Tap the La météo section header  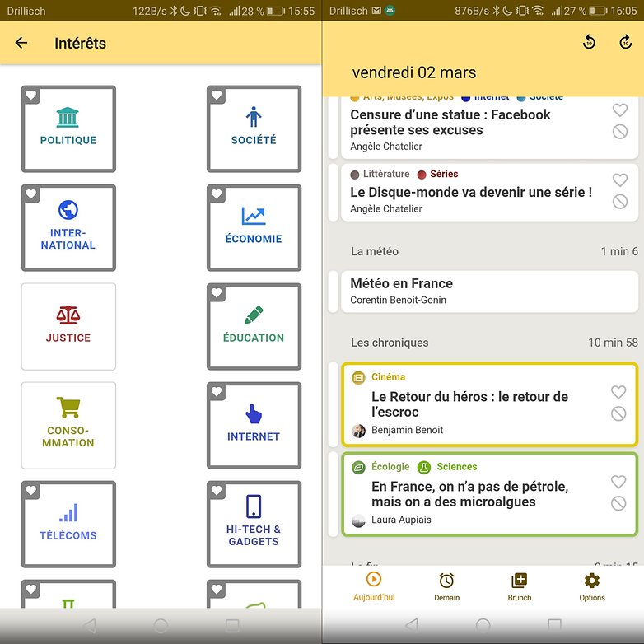pos(375,251)
